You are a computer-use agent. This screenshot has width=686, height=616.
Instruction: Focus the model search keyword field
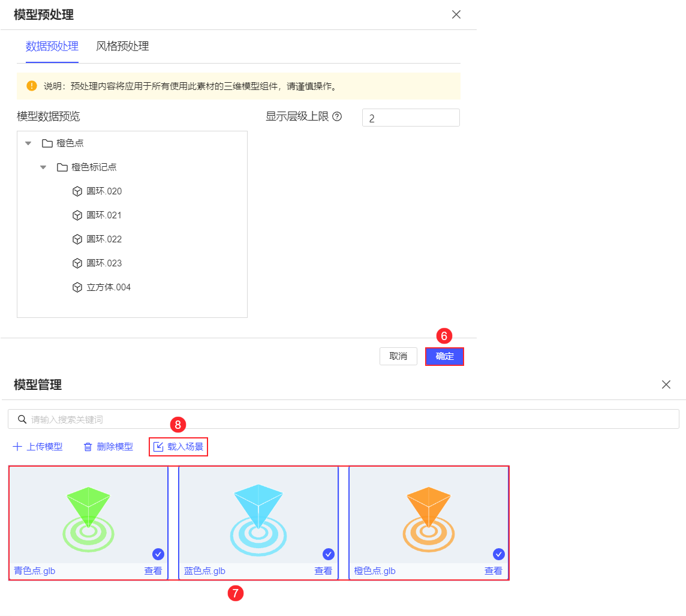[344, 419]
